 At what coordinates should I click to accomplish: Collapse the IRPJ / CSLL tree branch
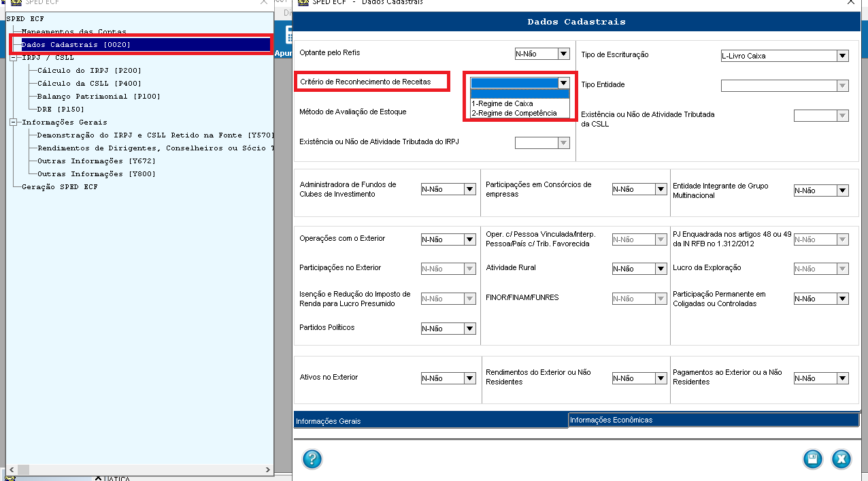pyautogui.click(x=14, y=58)
